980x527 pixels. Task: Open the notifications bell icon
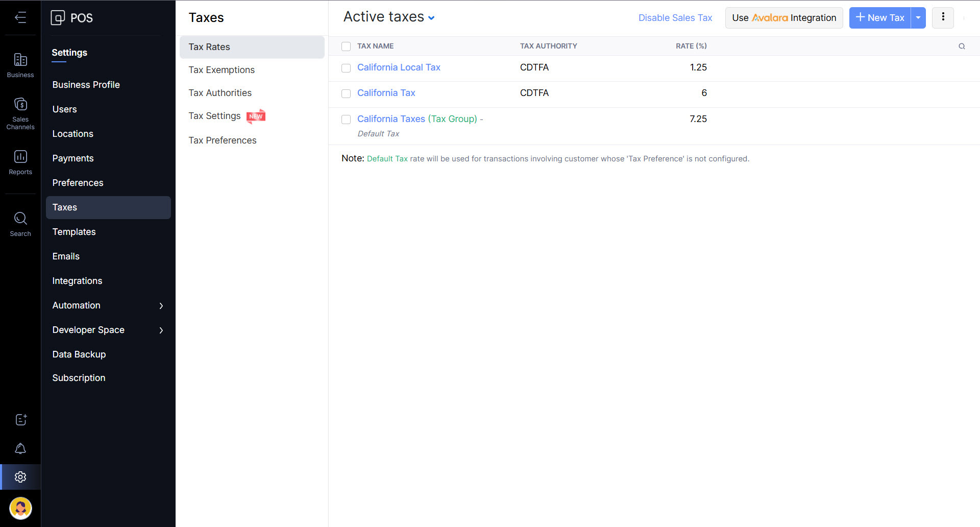click(x=20, y=449)
